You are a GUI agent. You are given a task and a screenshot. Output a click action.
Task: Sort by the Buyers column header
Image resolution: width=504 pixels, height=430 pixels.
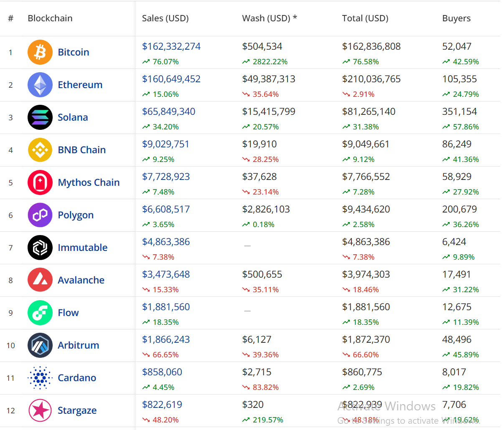coord(456,18)
